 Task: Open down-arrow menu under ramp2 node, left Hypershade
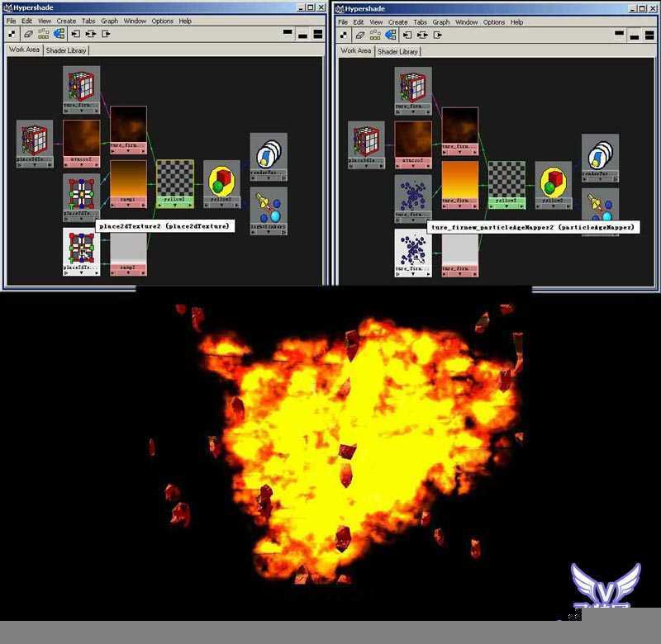(x=128, y=273)
